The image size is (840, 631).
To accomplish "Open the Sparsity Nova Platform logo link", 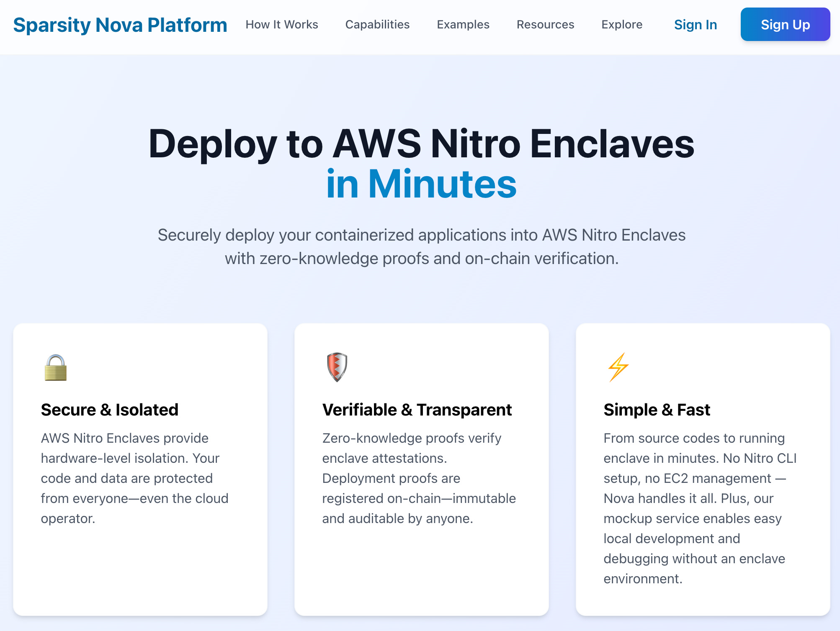I will (120, 25).
